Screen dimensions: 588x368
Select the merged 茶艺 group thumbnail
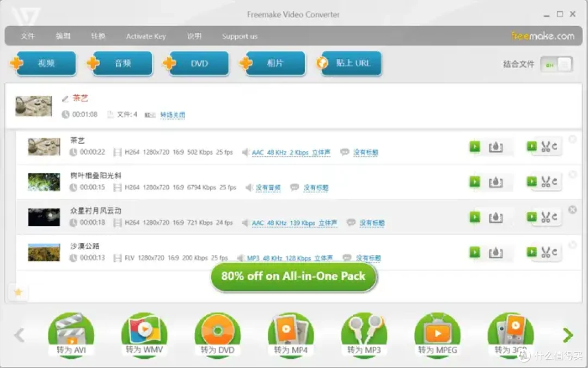(x=34, y=106)
